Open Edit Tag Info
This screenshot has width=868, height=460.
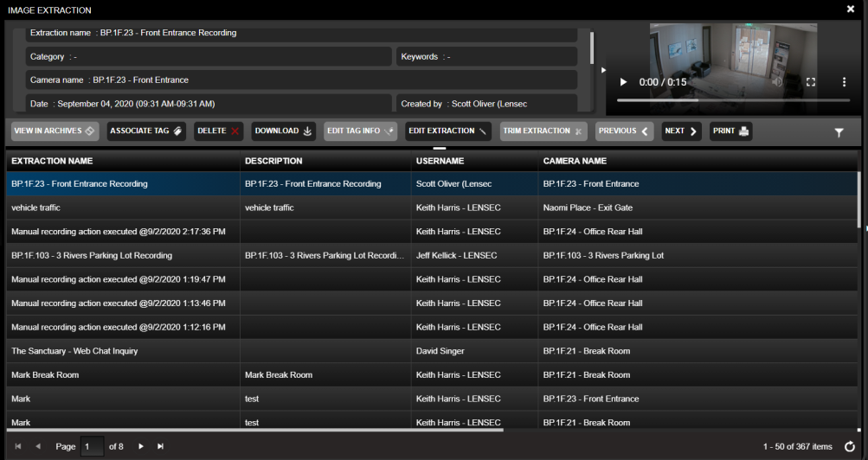point(360,131)
